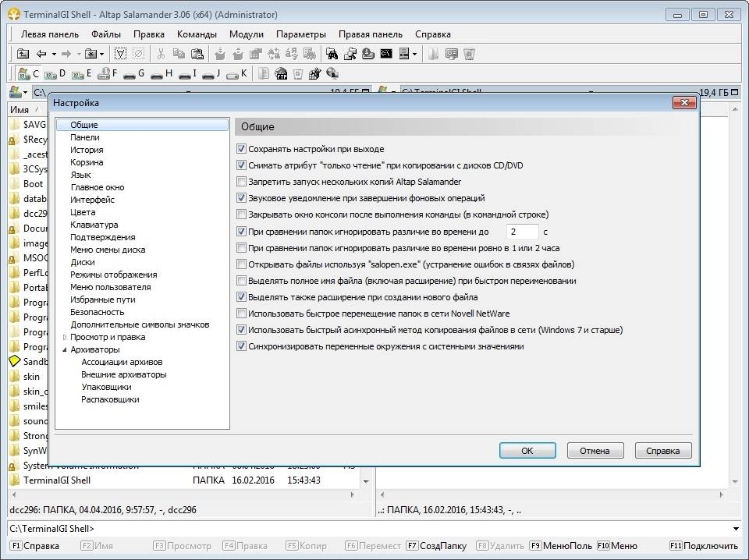
Task: Click F9 МенюПоль bottom button
Action: tap(561, 546)
